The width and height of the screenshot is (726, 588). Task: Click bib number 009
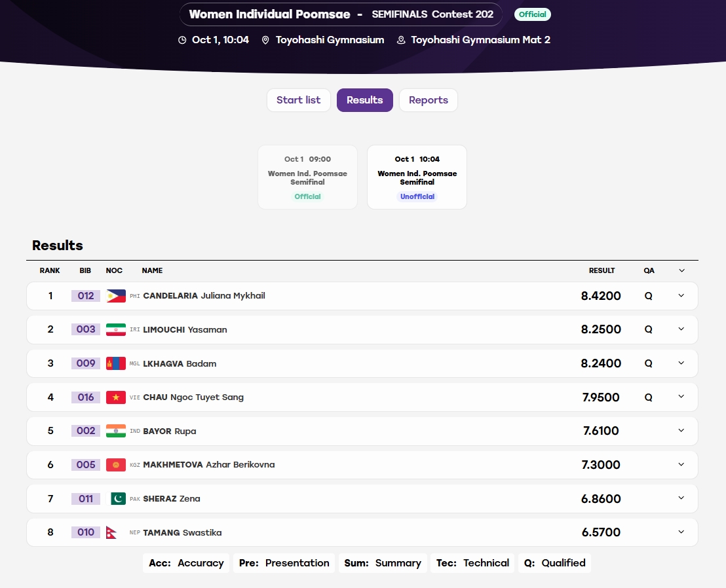point(86,363)
